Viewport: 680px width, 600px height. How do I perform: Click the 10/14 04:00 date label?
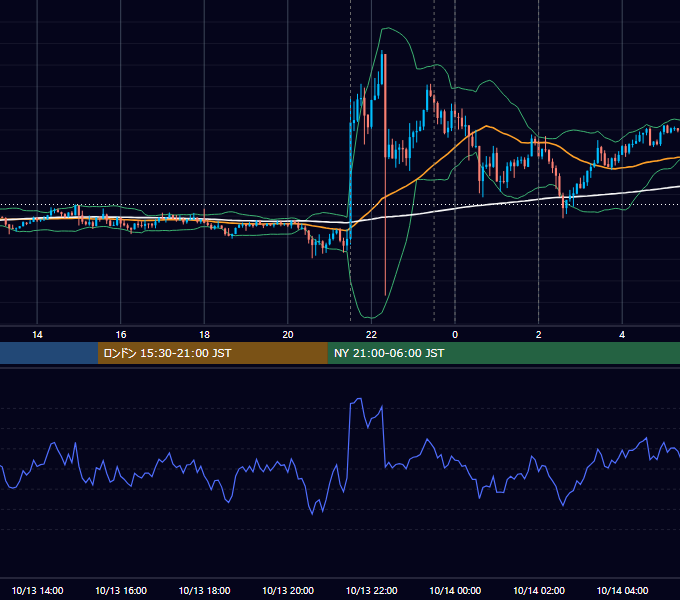[x=622, y=590]
